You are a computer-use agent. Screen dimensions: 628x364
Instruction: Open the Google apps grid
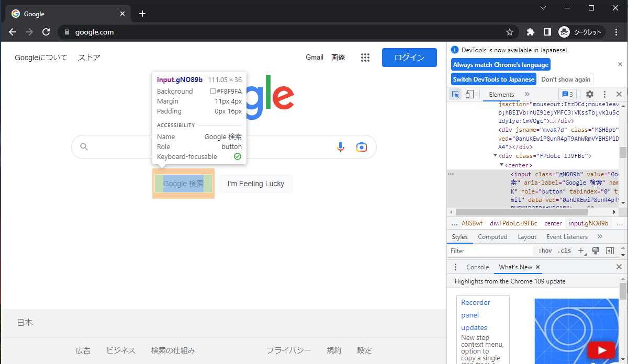click(365, 58)
